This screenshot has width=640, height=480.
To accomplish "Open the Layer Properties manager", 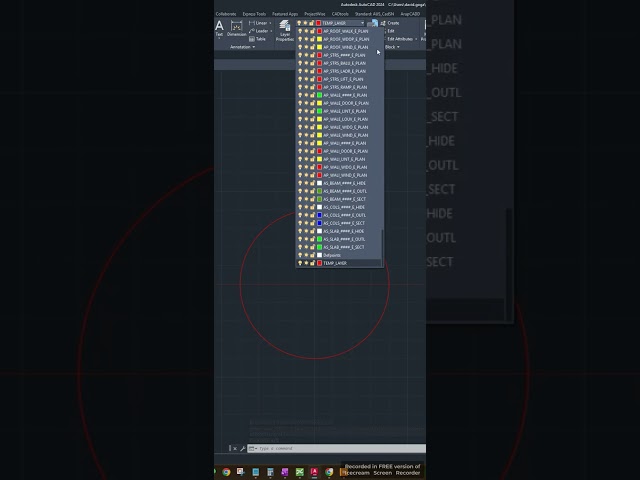I will pos(284,31).
